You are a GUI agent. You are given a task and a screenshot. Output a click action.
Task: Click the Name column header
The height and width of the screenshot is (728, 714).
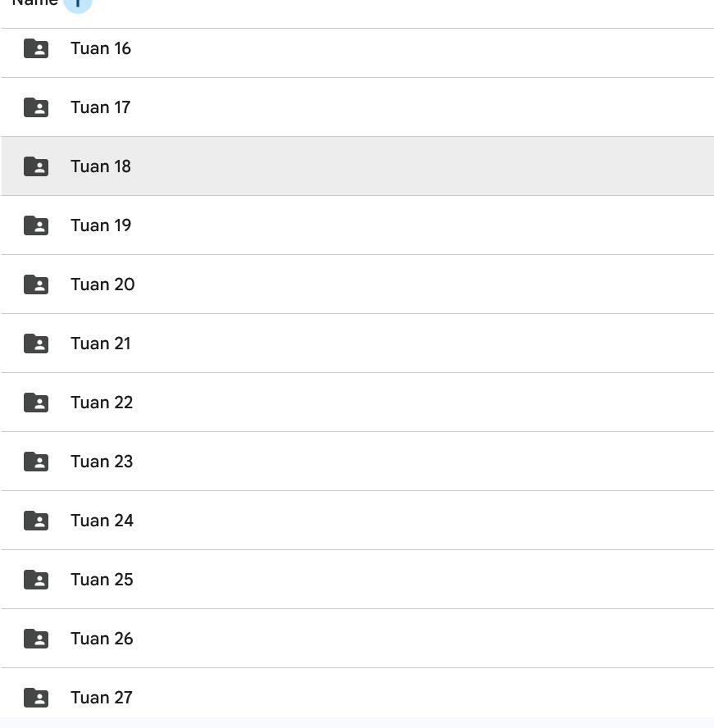point(34,2)
